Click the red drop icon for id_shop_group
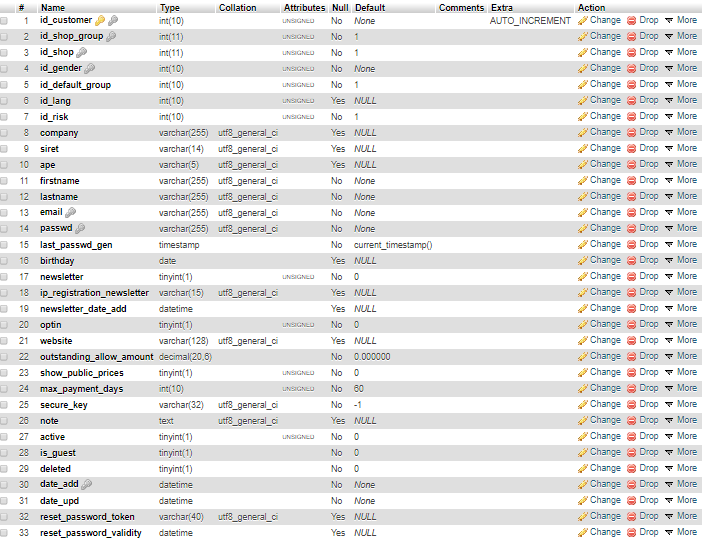Viewport: 712px width, 542px height. 631,36
